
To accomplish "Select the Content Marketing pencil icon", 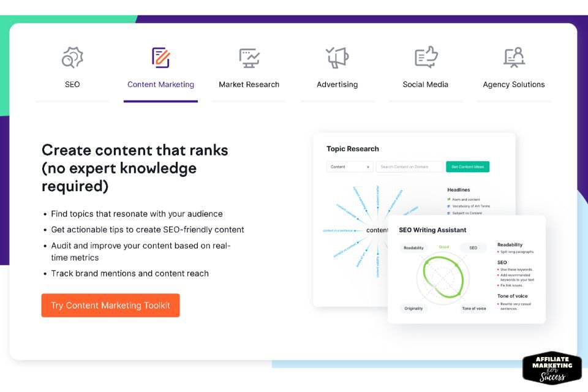I will pos(161,58).
